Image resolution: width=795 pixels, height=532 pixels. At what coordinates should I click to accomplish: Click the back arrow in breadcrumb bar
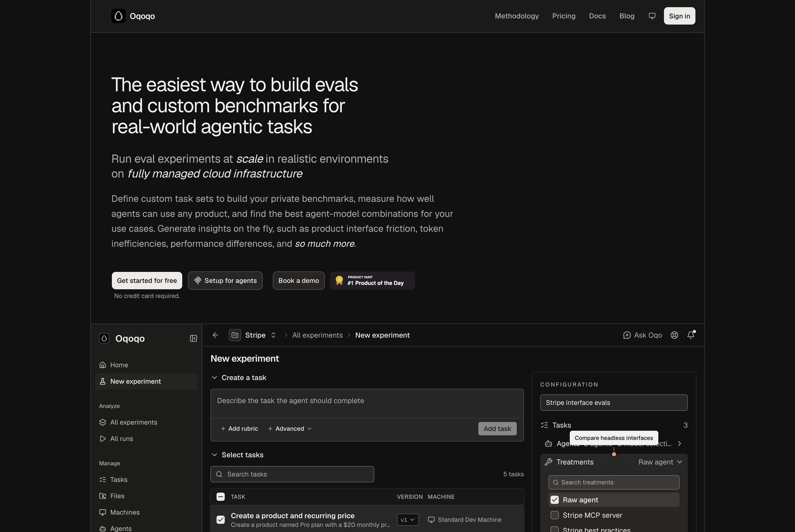[x=215, y=335]
